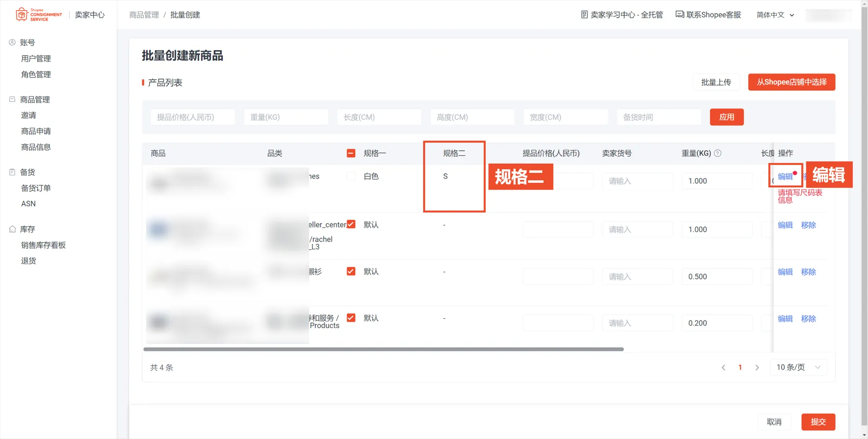The image size is (868, 439).
Task: Select 退货 in the sidebar menu
Action: click(x=29, y=260)
